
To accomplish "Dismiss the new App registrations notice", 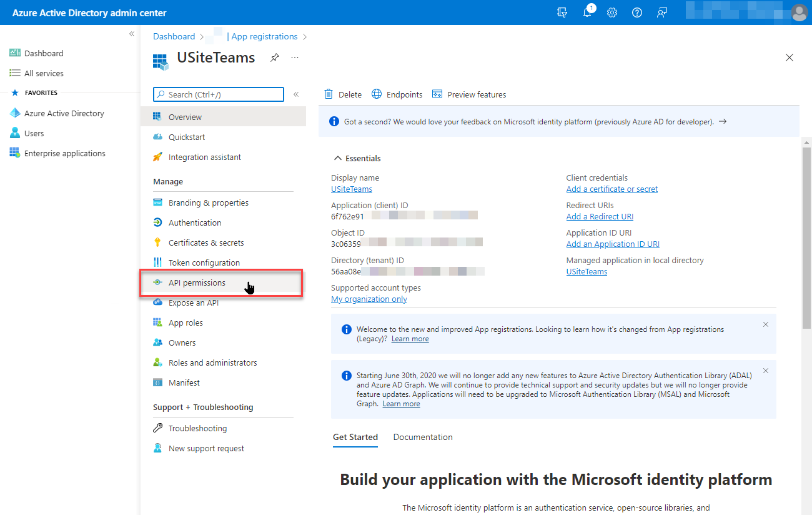I will coord(766,324).
